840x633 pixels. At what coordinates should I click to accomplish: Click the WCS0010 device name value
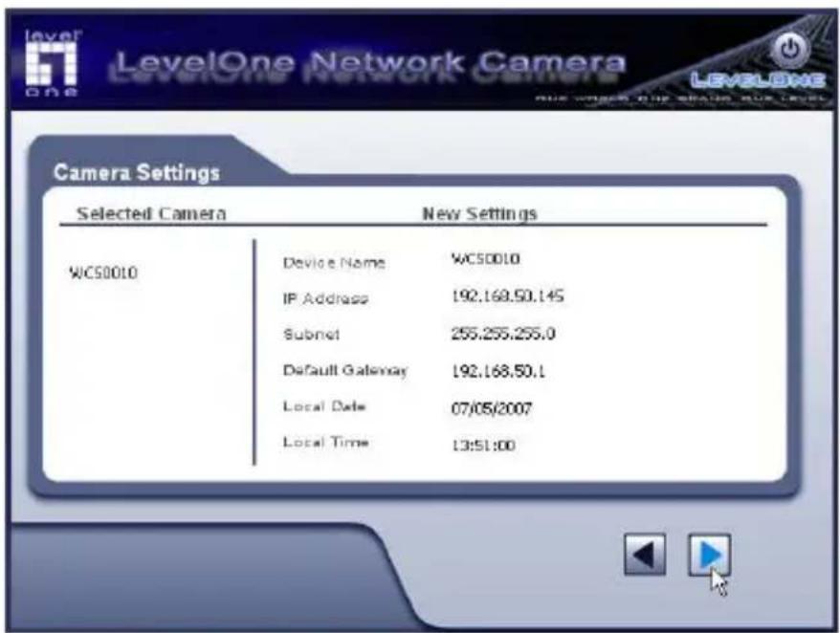(485, 259)
